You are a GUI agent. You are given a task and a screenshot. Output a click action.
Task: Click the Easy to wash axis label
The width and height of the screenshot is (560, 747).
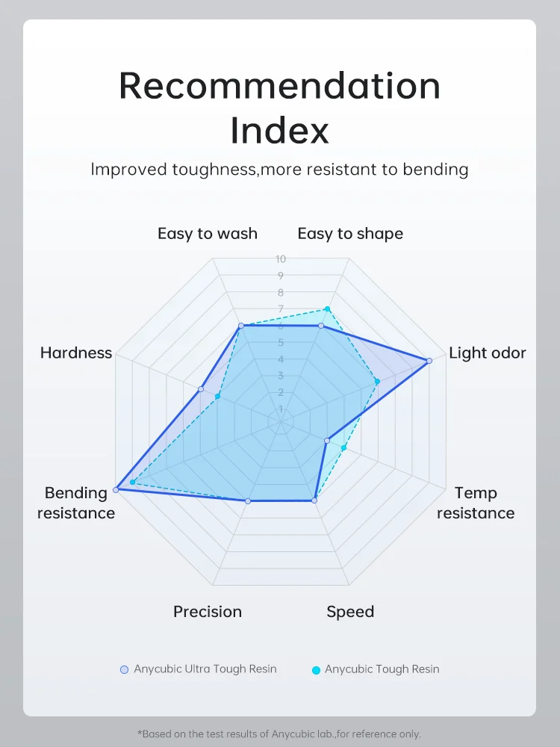[x=208, y=233]
